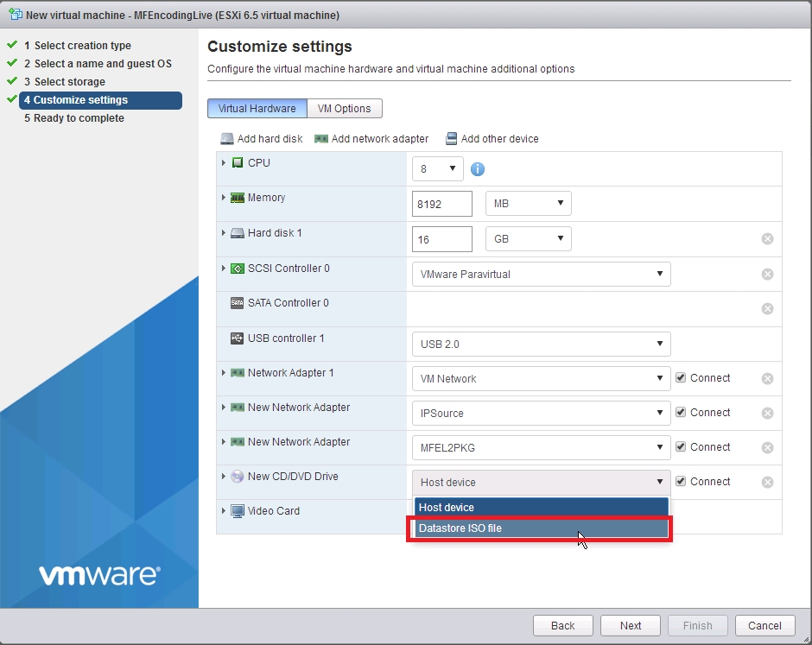The height and width of the screenshot is (645, 812).
Task: Click the USB controller 1 icon
Action: pos(238,338)
